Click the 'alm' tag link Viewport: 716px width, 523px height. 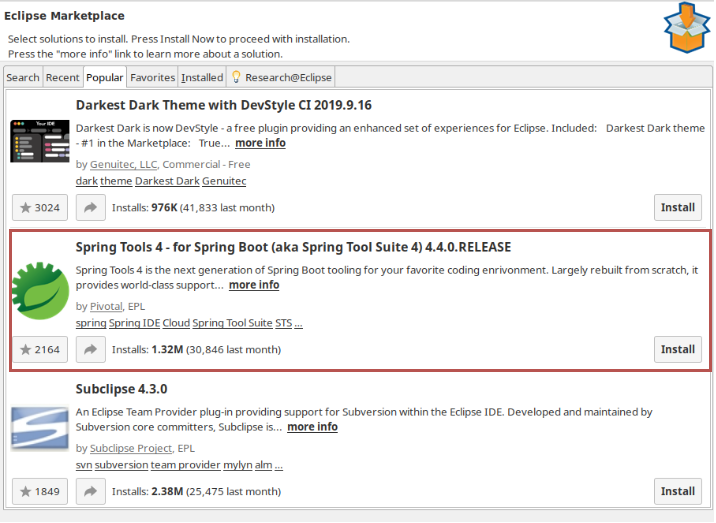pyautogui.click(x=263, y=465)
